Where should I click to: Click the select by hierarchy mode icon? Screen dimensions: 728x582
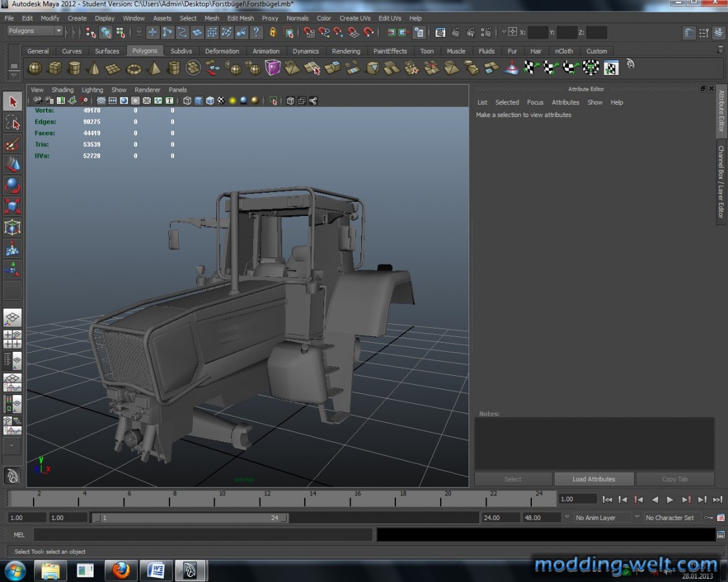91,32
